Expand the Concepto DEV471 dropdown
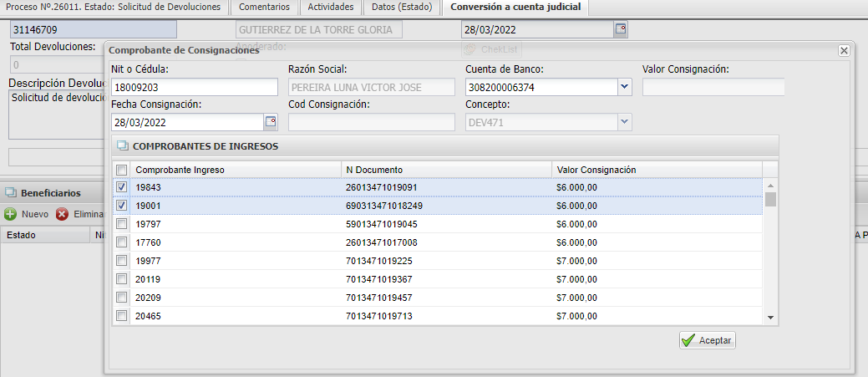This screenshot has height=377, width=868. tap(624, 122)
